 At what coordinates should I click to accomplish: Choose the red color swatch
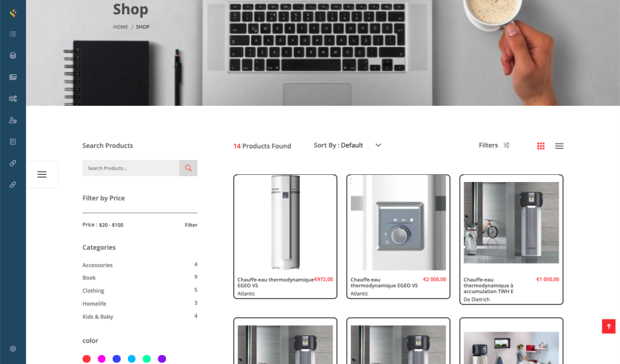pos(87,358)
